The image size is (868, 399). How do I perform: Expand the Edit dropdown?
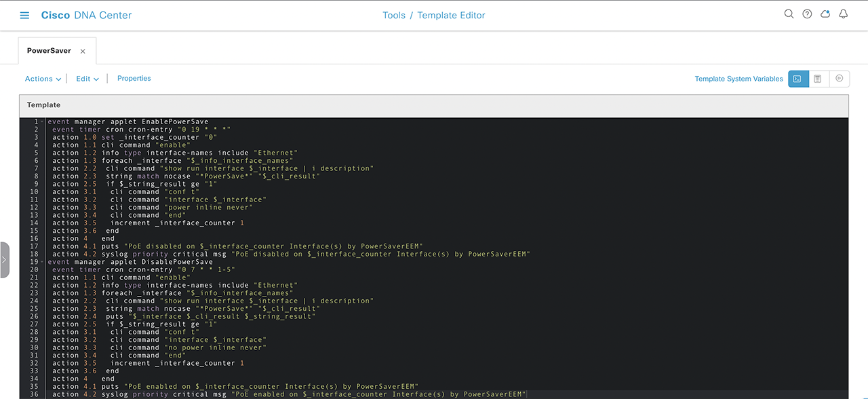coord(87,79)
